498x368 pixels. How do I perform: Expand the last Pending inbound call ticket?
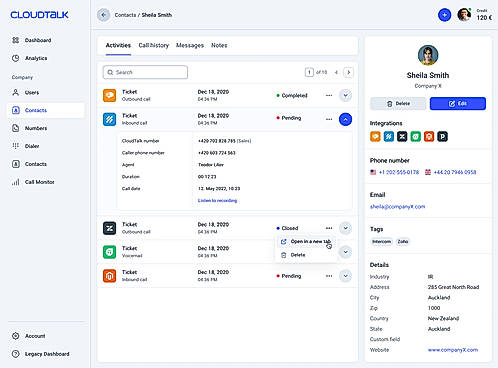coord(345,276)
